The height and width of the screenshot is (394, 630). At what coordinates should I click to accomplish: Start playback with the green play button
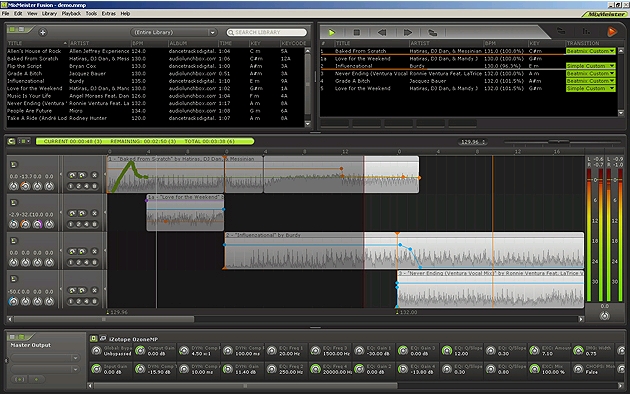tap(331, 32)
